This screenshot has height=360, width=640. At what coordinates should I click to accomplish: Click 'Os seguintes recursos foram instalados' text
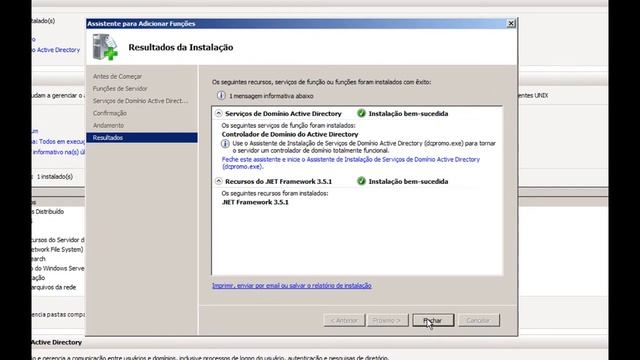pos(275,193)
